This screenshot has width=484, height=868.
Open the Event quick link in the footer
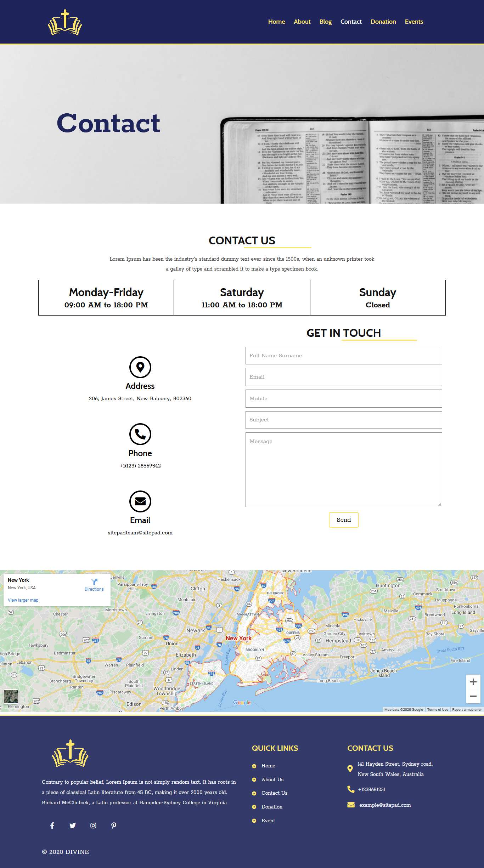point(268,821)
